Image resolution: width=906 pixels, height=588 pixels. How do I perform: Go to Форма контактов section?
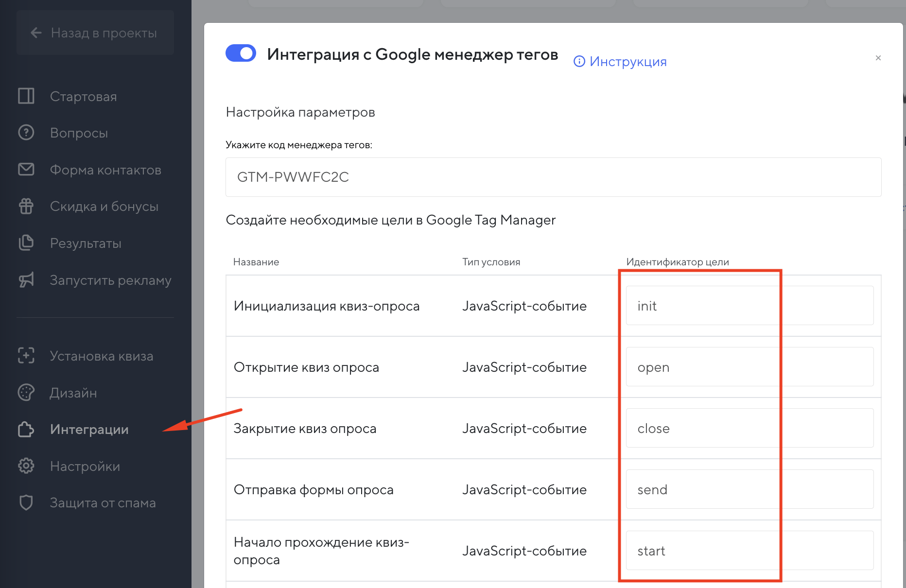pyautogui.click(x=105, y=170)
